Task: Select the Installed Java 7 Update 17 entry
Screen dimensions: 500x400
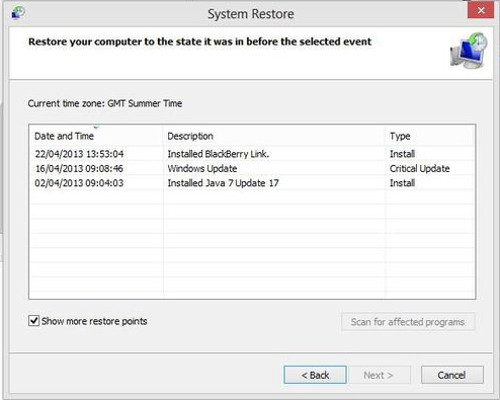Action: (252, 183)
